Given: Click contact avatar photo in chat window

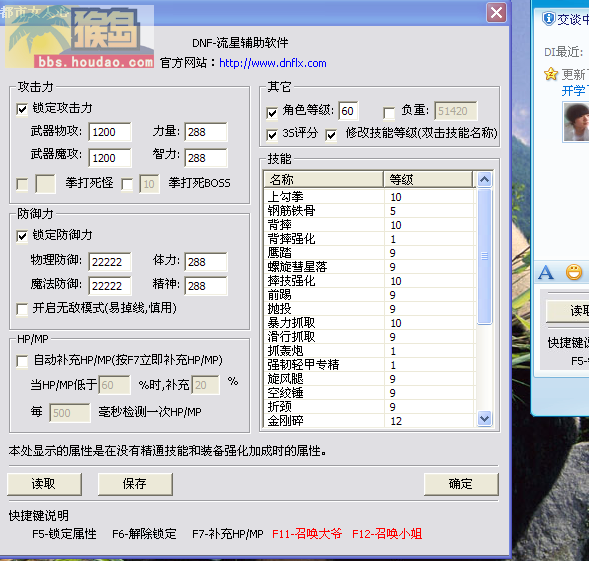Looking at the screenshot, I should [x=576, y=122].
